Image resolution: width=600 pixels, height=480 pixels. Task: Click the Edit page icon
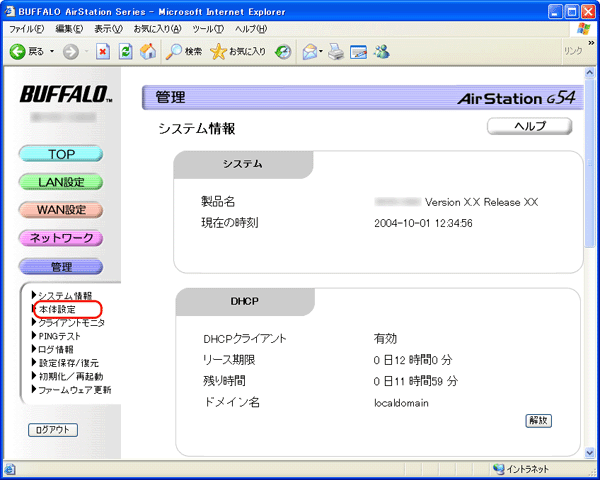359,52
